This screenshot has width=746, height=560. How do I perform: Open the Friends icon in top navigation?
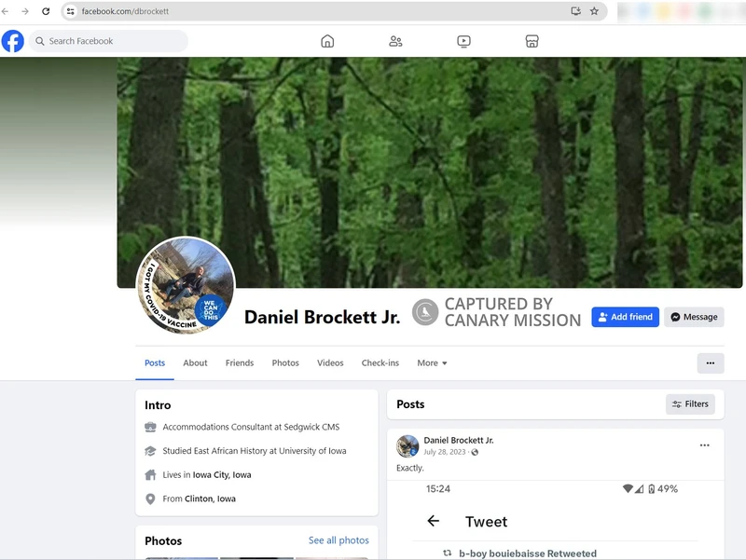(x=395, y=41)
